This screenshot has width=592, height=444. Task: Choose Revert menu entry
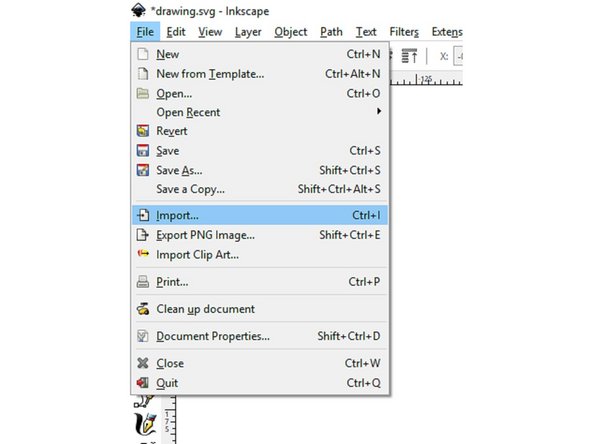coord(260,131)
